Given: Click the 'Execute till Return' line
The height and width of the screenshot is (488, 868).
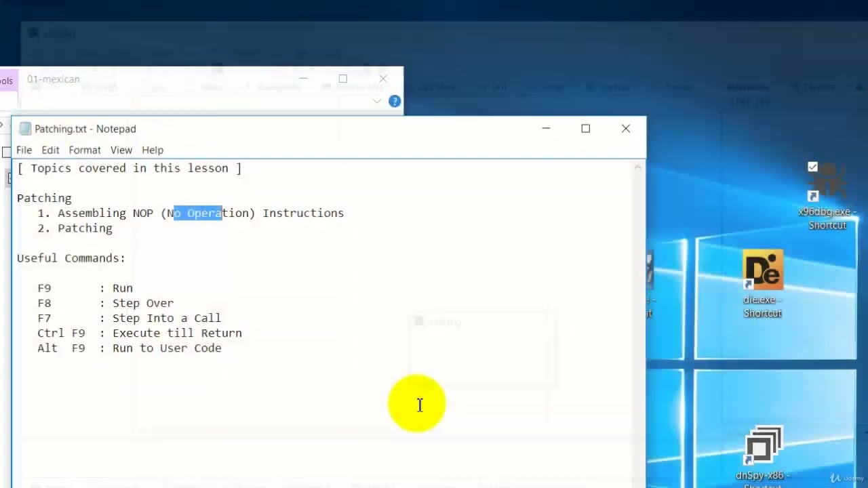Looking at the screenshot, I should [177, 333].
